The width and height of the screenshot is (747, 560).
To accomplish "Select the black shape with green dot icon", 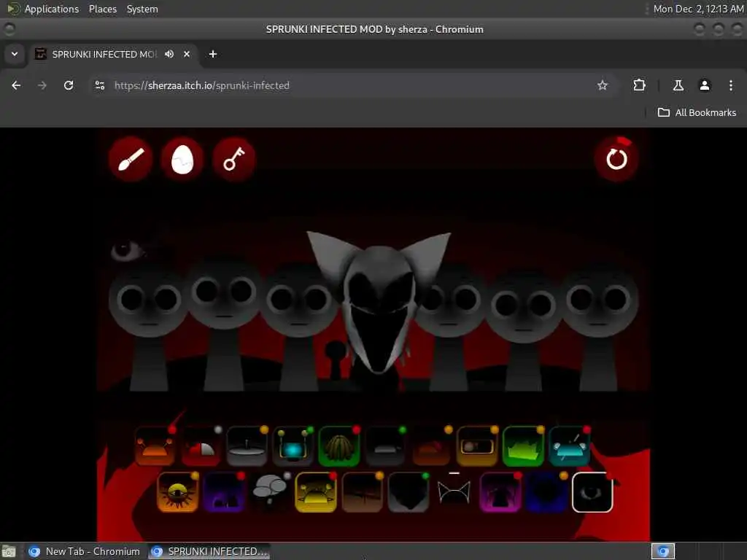I will point(409,492).
